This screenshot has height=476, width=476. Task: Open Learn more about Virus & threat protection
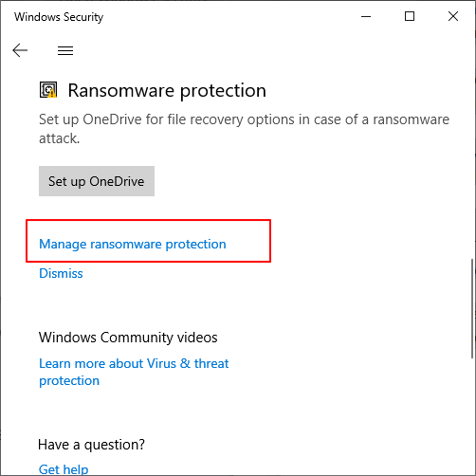pyautogui.click(x=134, y=372)
